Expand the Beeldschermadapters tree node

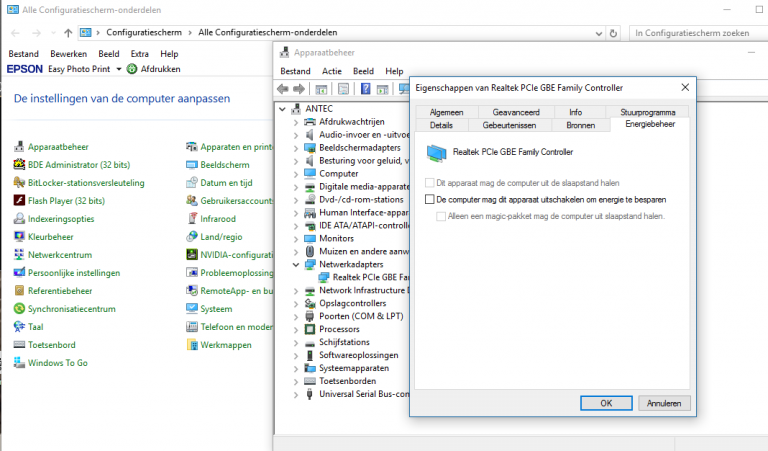[296, 147]
